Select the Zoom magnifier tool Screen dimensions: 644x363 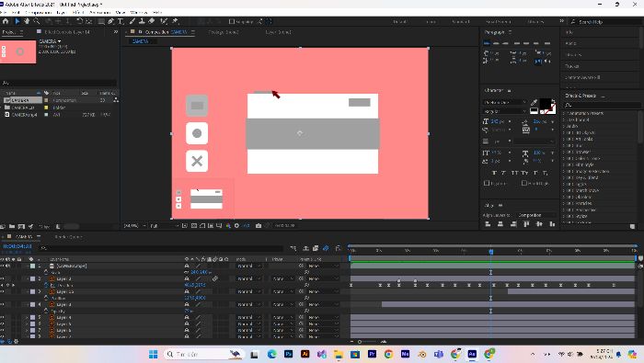pos(37,21)
